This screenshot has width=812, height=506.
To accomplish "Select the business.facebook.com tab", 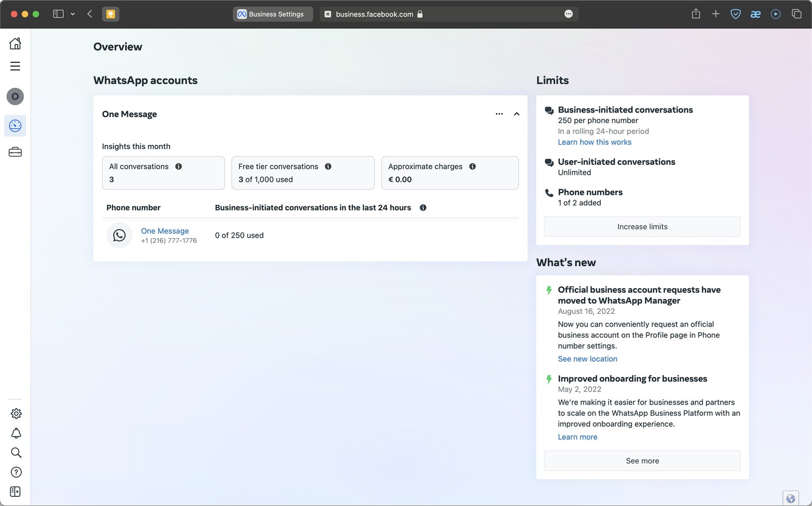I will click(449, 14).
